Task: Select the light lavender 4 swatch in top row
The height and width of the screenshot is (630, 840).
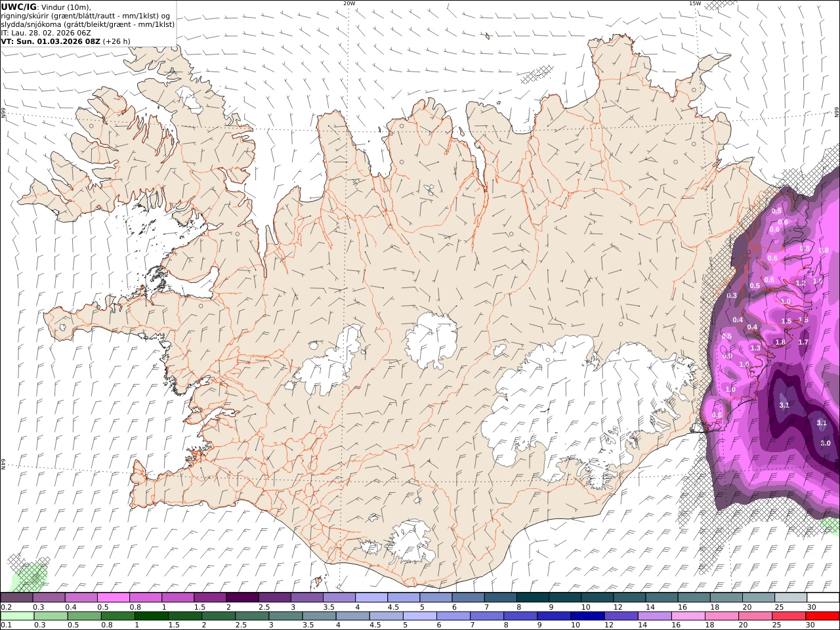Action: tap(371, 597)
